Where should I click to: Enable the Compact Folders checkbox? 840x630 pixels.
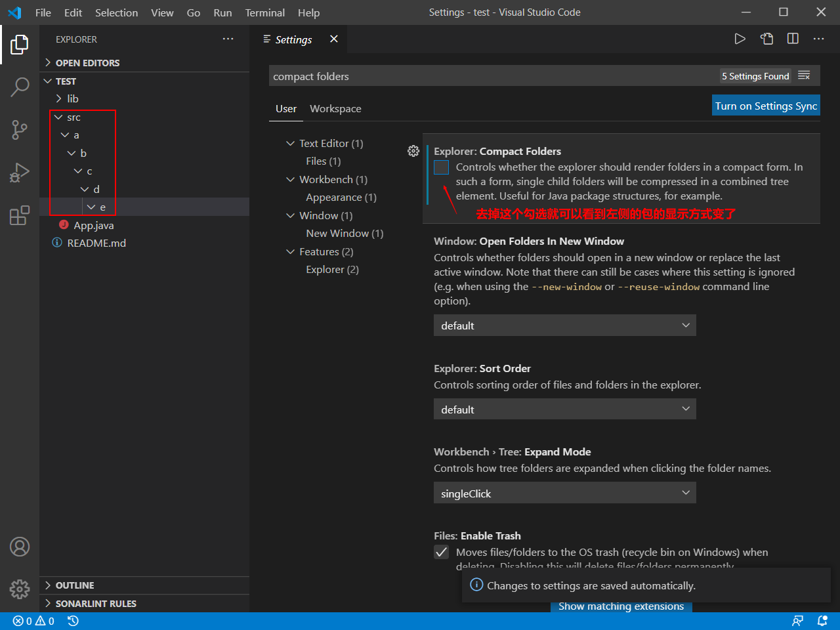[x=442, y=167]
